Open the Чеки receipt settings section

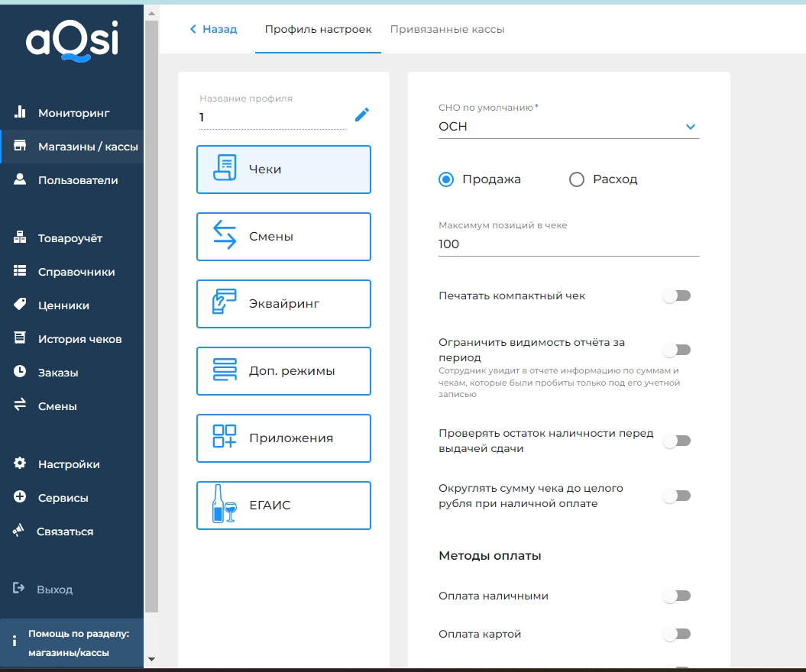(x=283, y=170)
